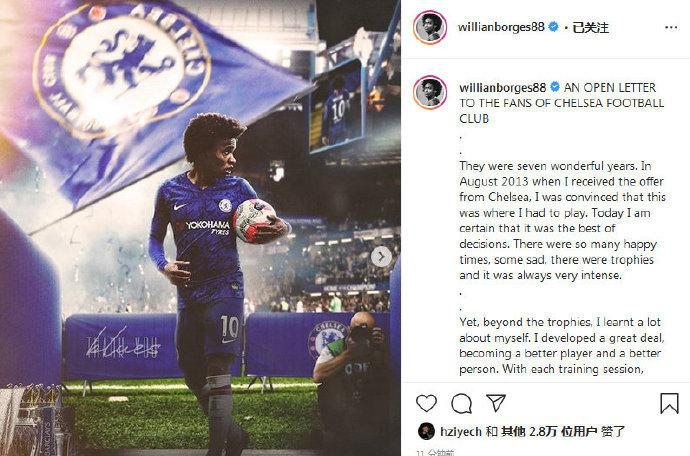Like the post with the heart icon
Screen dimensions: 690x456
tap(426, 403)
